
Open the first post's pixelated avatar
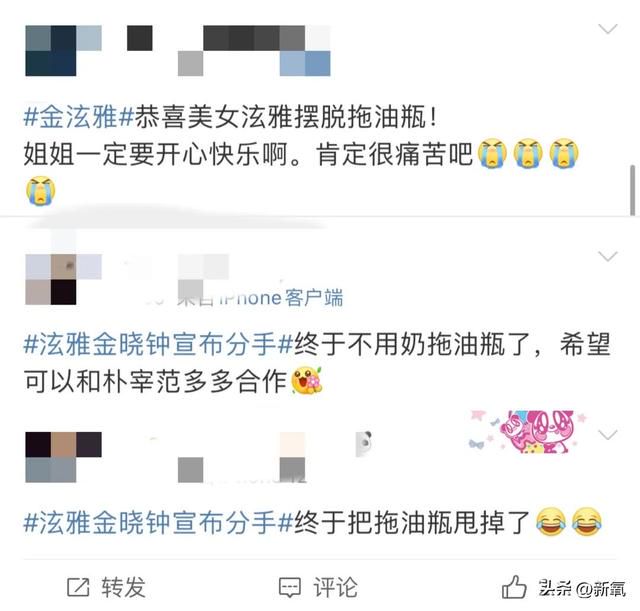pos(63,51)
